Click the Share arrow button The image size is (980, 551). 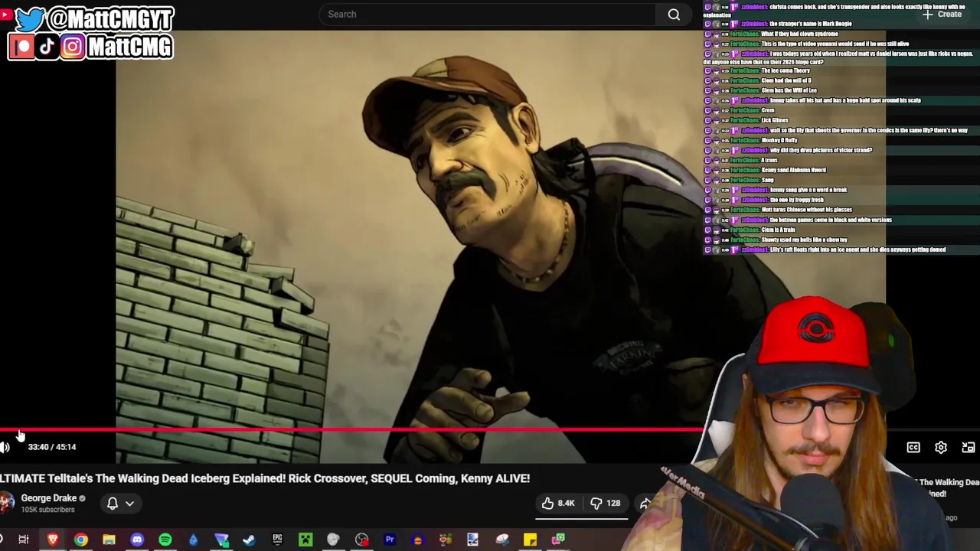645,503
